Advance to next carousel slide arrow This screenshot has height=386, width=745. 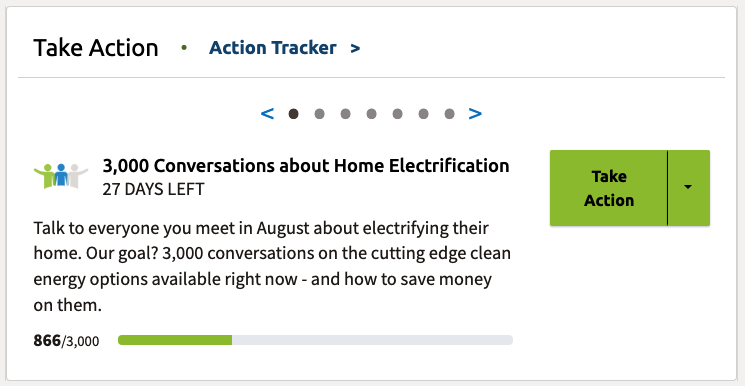(x=475, y=114)
